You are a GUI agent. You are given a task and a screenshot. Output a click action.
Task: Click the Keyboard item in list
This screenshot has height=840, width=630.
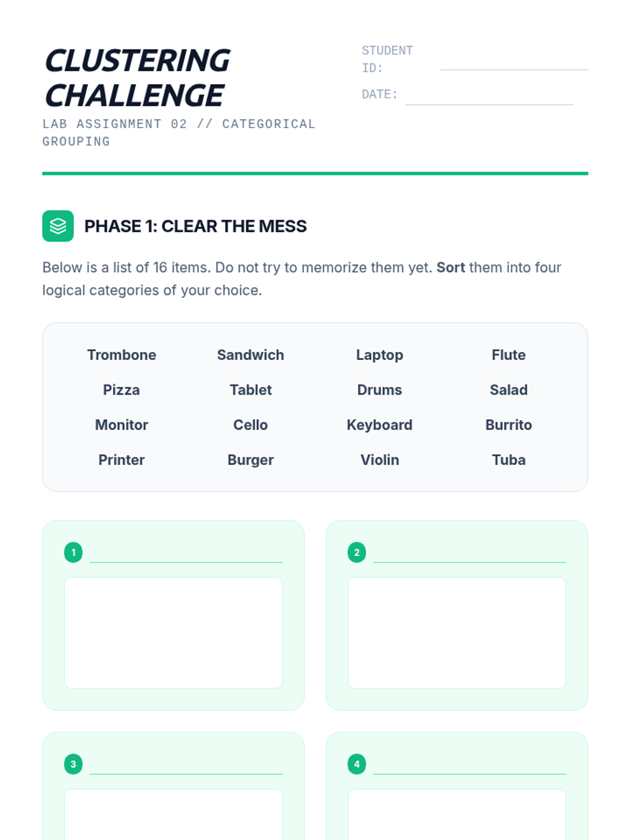pos(380,425)
